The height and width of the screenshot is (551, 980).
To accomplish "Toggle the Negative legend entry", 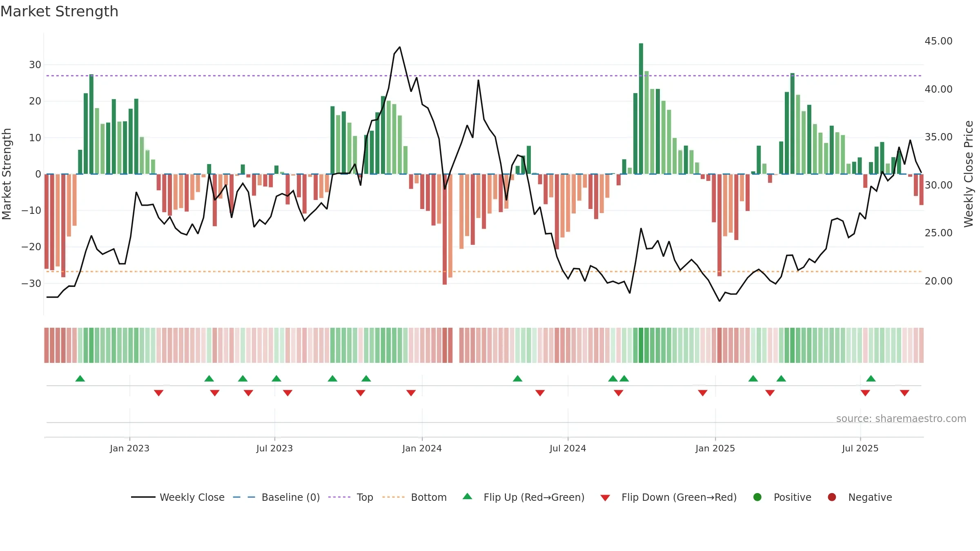I will pyautogui.click(x=860, y=497).
